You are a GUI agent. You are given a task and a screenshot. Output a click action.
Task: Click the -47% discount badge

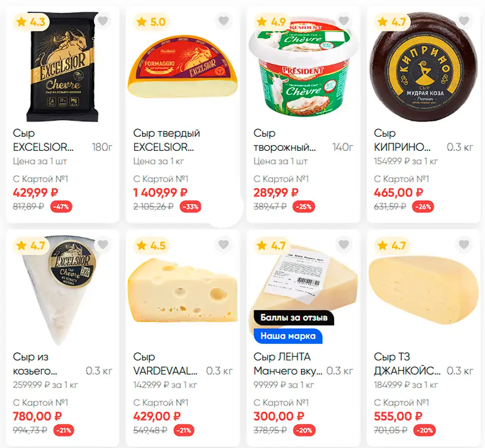point(61,207)
